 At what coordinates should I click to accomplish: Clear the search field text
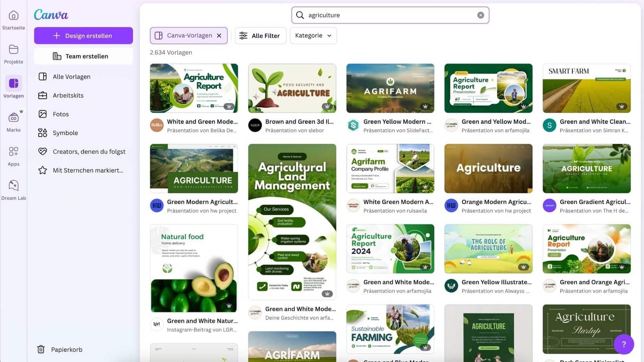[x=480, y=15]
